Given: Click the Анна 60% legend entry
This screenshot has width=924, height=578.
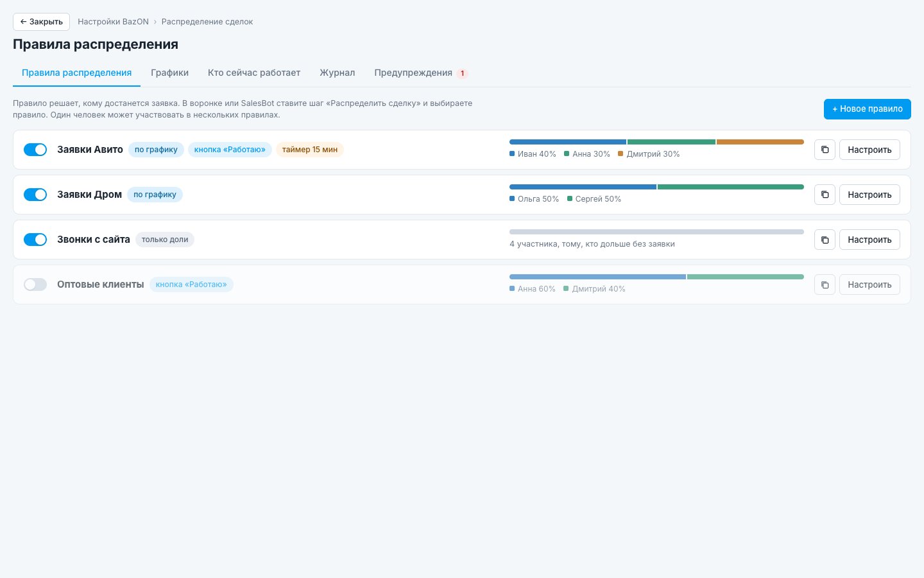Looking at the screenshot, I should tap(533, 289).
